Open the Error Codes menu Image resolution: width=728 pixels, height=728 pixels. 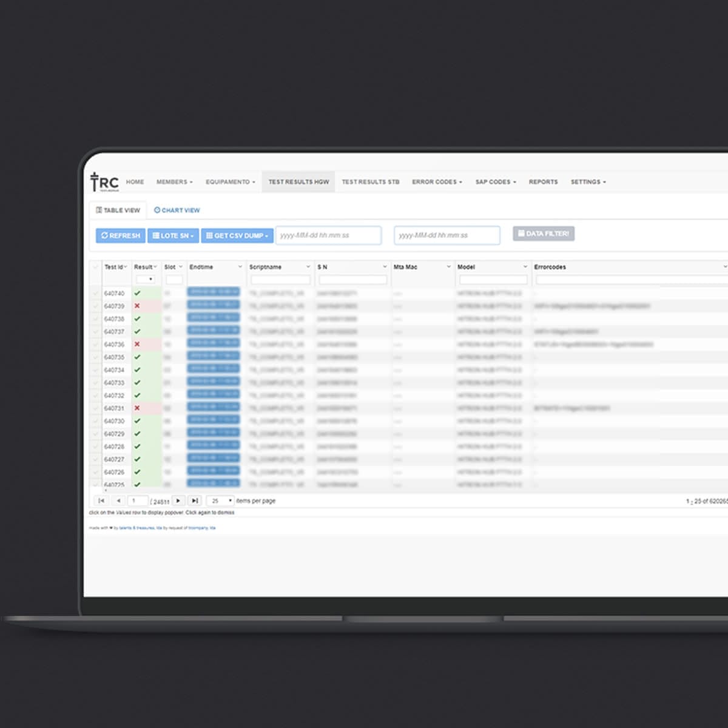(437, 182)
